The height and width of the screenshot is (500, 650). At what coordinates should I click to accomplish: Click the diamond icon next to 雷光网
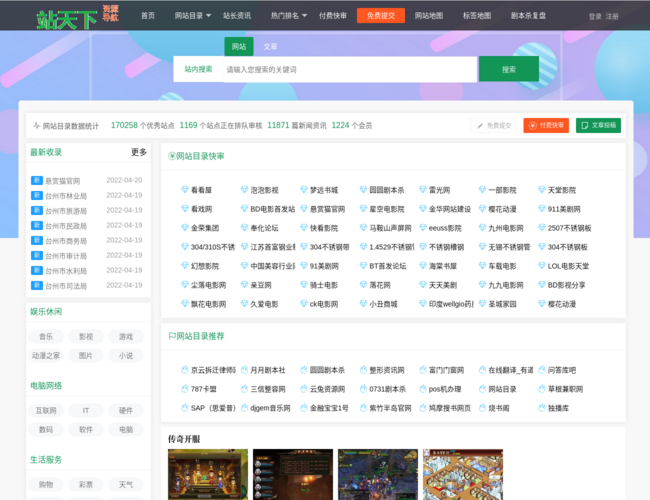click(423, 189)
